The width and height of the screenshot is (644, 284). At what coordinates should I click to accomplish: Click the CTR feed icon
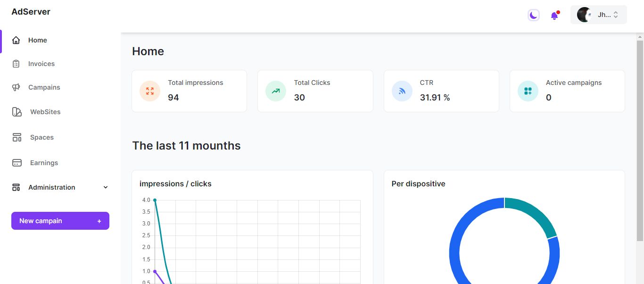coord(402,91)
